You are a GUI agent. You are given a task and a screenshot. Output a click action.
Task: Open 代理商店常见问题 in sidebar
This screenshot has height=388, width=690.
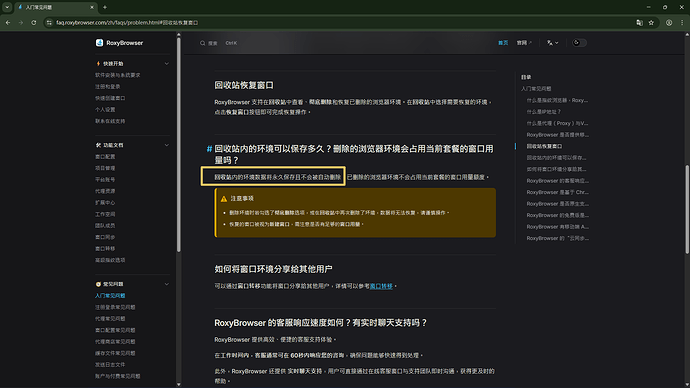coord(115,341)
